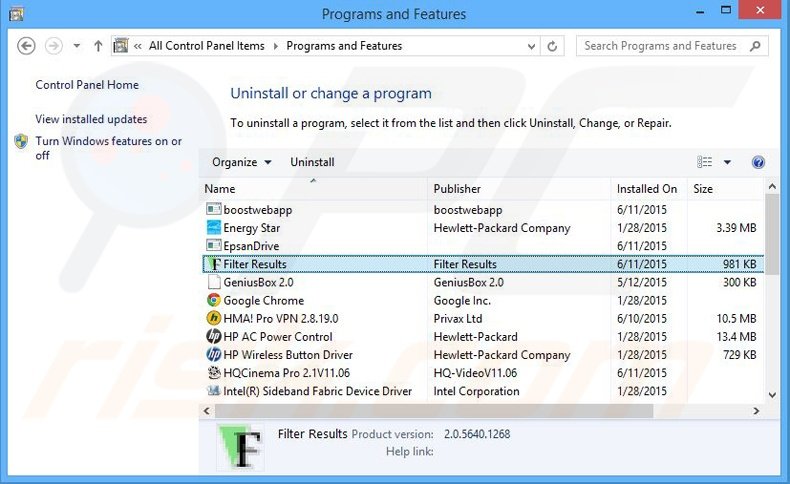Open the More view options dropdown arrow
Viewport: 790px width, 484px height.
(x=727, y=162)
